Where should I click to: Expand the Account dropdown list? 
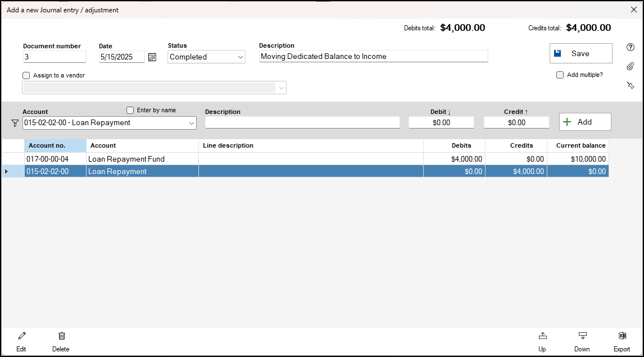click(x=191, y=123)
